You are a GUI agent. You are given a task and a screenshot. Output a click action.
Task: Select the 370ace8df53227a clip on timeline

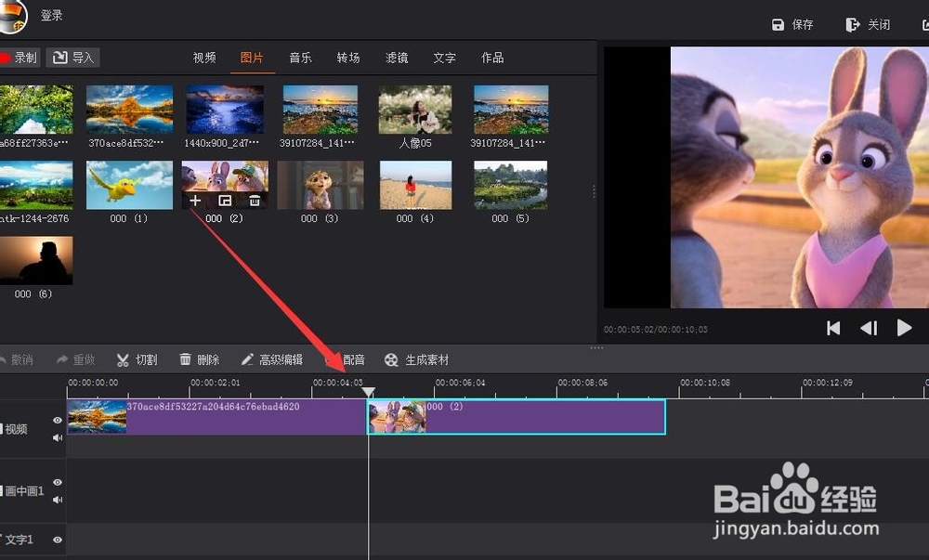(x=216, y=417)
